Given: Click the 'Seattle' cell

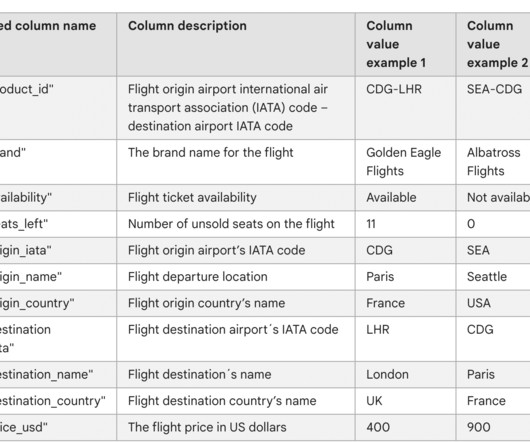Looking at the screenshot, I should point(493,277).
